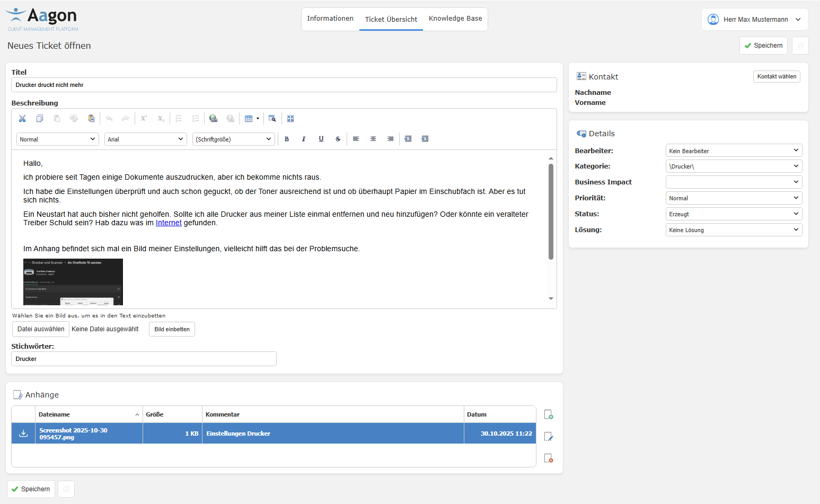The width and height of the screenshot is (820, 504).
Task: Select the Cut tool in the editor toolbar
Action: coord(22,118)
